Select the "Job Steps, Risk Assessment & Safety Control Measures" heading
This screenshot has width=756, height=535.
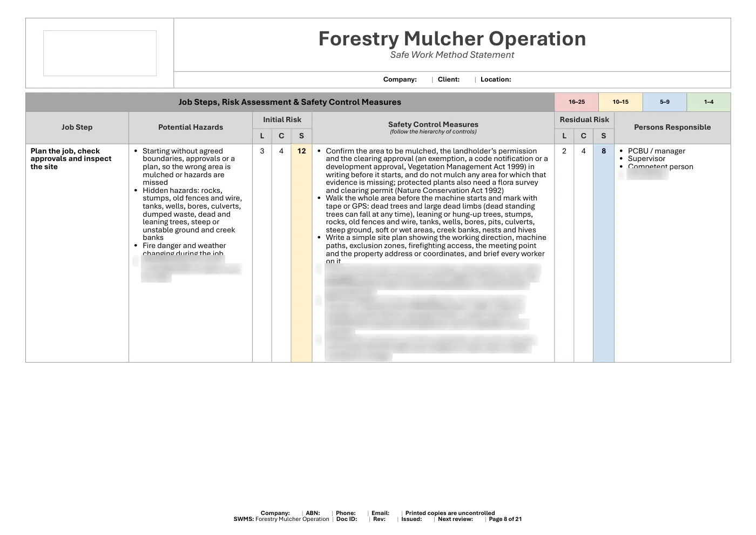click(x=290, y=102)
